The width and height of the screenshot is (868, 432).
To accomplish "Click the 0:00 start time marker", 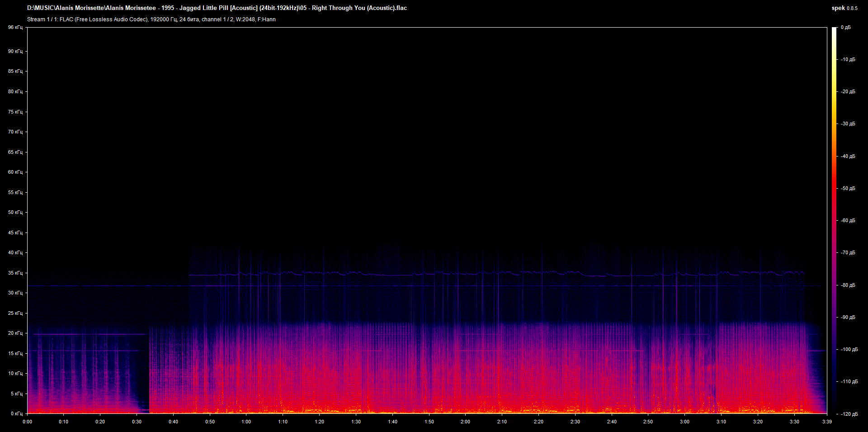I will [27, 422].
